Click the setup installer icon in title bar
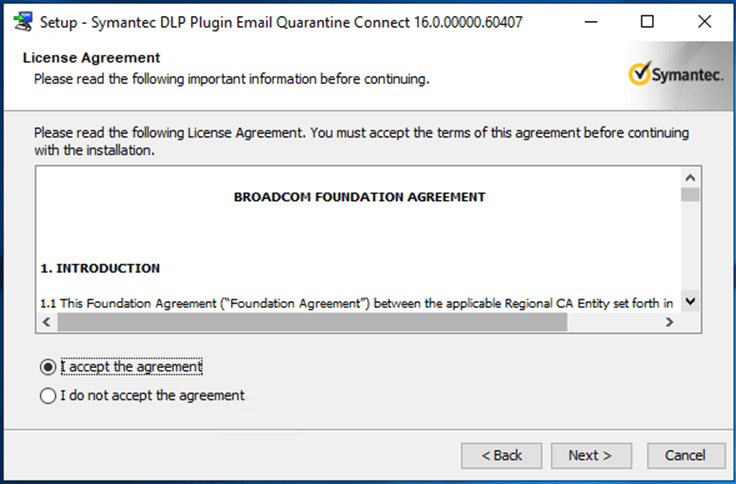736x484 pixels. 21,21
